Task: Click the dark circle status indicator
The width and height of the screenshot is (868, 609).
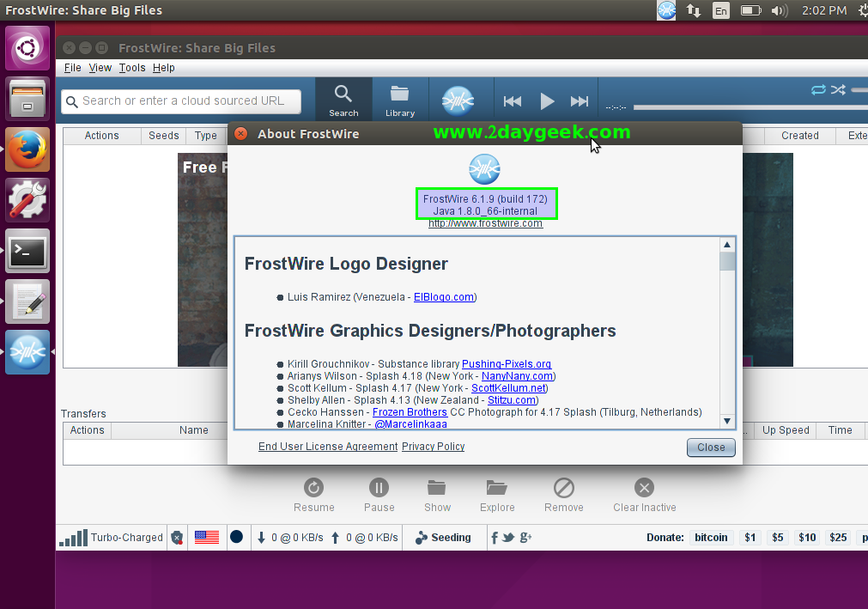Action: [x=236, y=537]
